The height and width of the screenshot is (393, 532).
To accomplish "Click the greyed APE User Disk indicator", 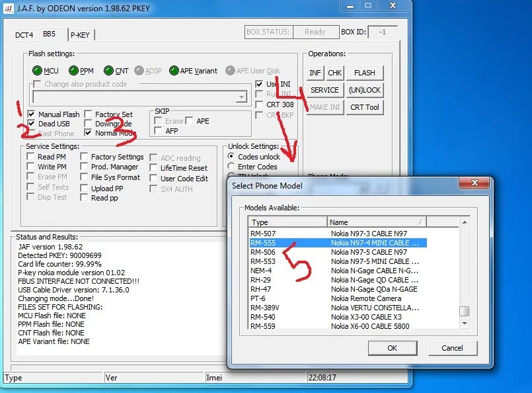I will 230,71.
